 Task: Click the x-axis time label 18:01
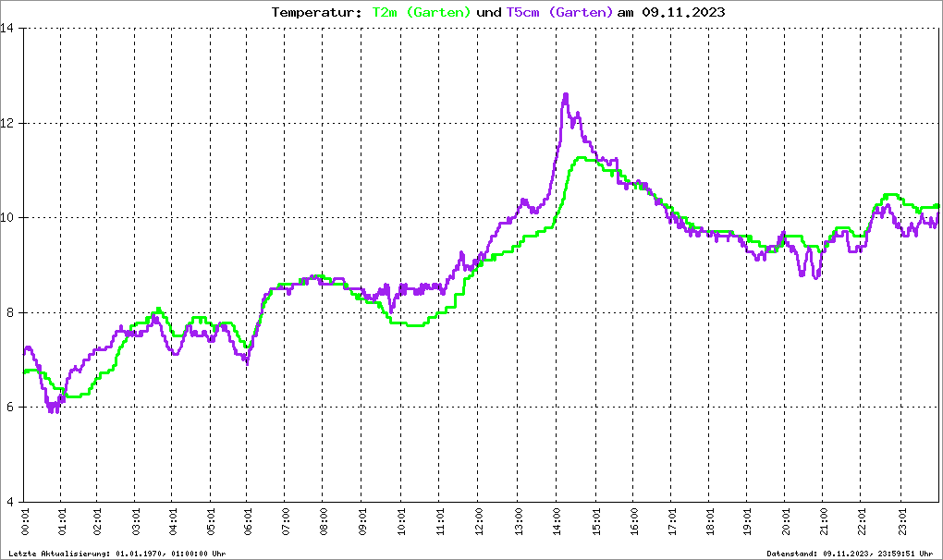tap(710, 521)
